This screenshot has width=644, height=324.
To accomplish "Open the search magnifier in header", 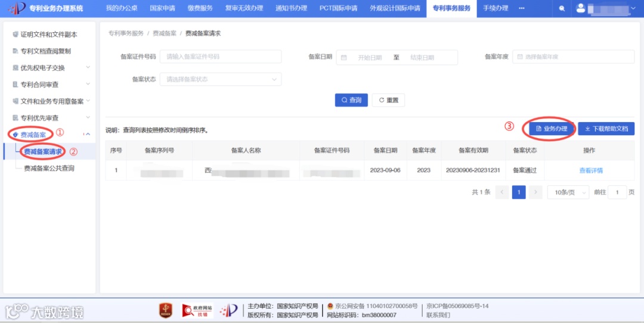I will pyautogui.click(x=562, y=8).
